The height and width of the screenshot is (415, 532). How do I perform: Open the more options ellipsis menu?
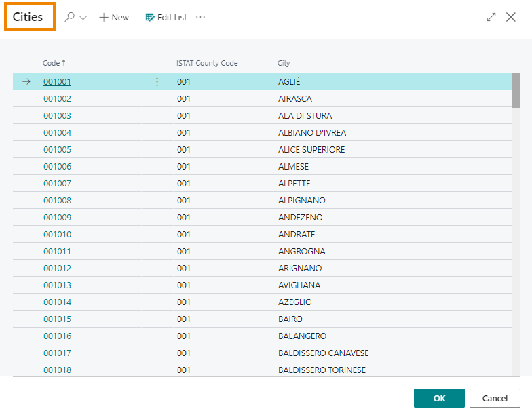click(x=200, y=18)
